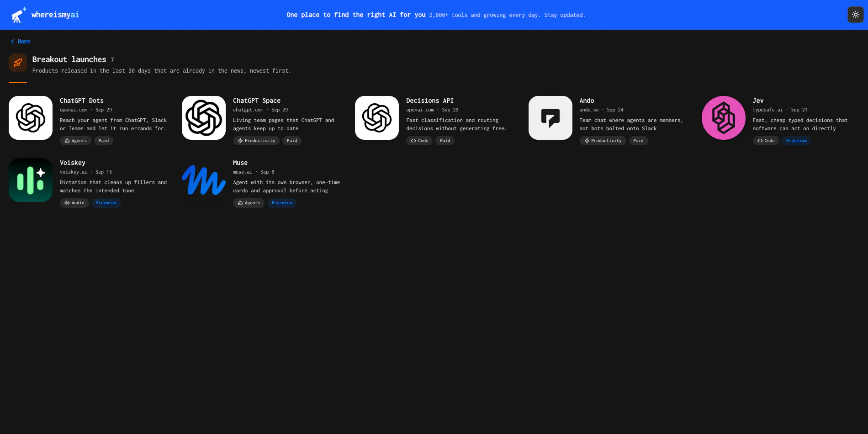
Task: Click the Voiskey title
Action: coord(73,163)
